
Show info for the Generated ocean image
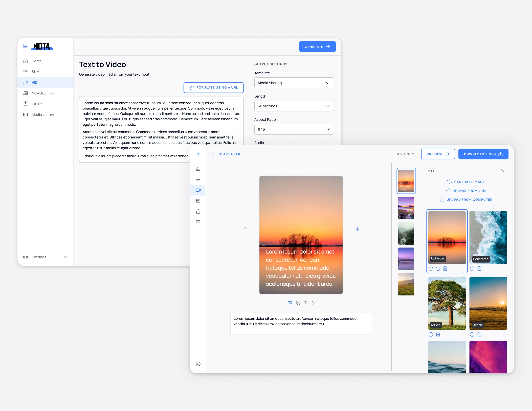tap(472, 269)
